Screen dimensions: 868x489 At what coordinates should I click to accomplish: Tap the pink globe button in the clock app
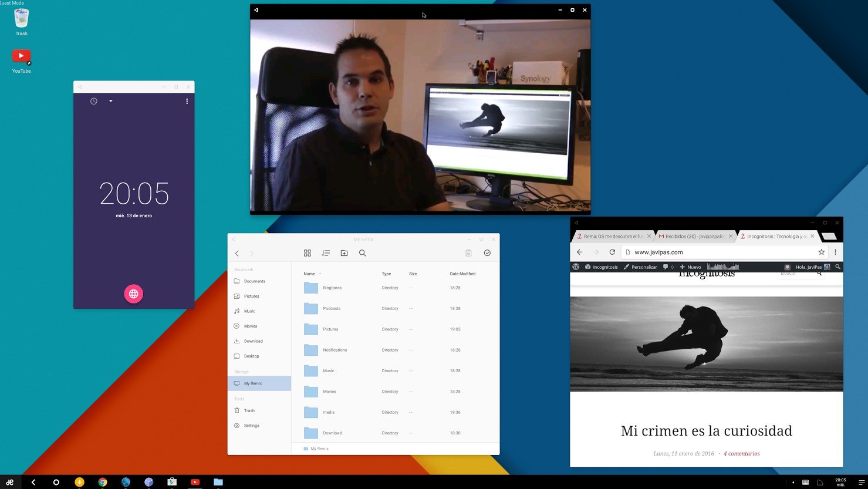(x=134, y=294)
